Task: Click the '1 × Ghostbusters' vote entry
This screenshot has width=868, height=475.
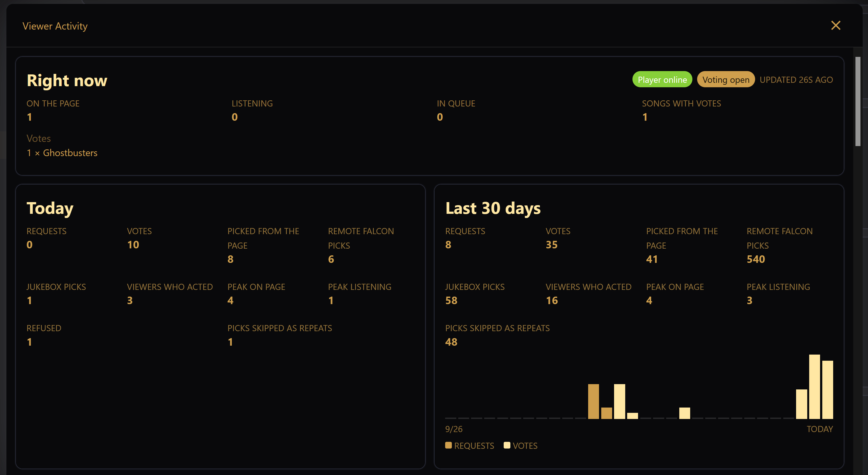Action: pyautogui.click(x=62, y=153)
